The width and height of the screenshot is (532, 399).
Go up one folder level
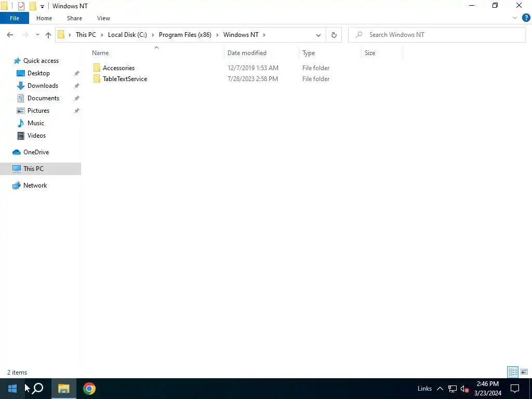pos(48,35)
